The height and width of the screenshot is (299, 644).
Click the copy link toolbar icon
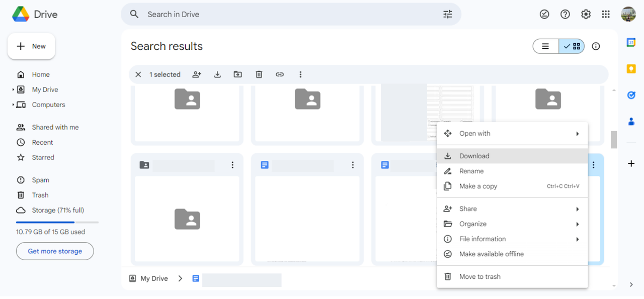point(280,74)
